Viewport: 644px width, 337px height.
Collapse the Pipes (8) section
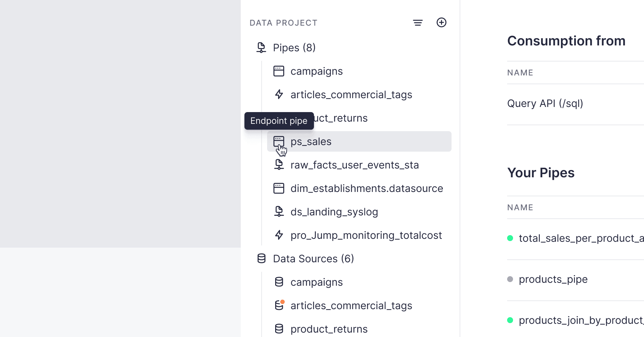point(294,48)
